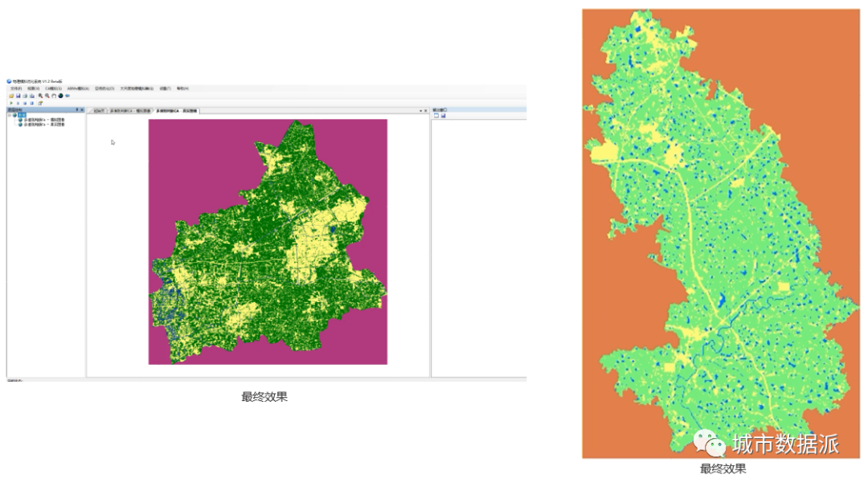Click the fourth simulation control icon
868x483 pixels.
(32, 103)
